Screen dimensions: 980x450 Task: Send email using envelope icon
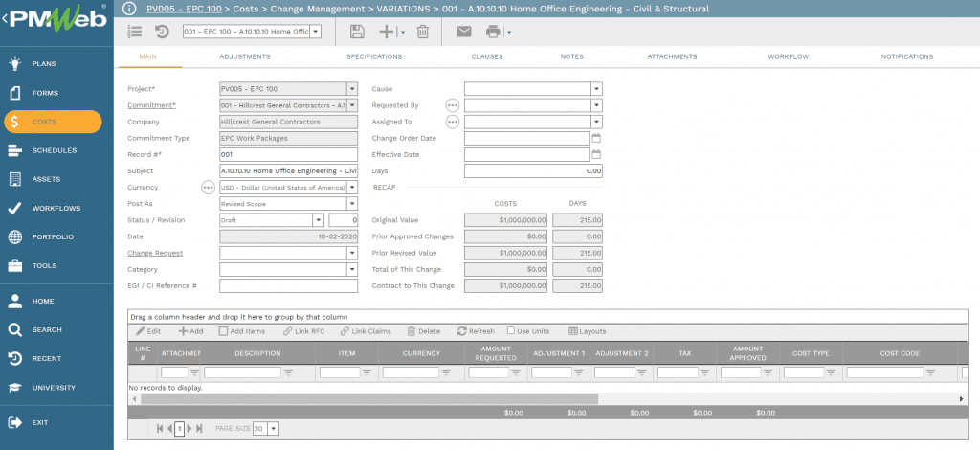click(464, 32)
